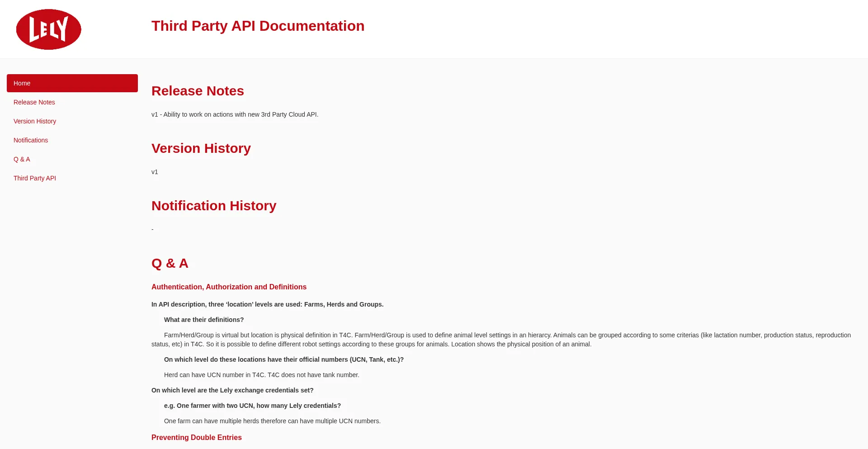Click question about Lely exchange credentials level
The width and height of the screenshot is (868, 449).
pos(232,390)
